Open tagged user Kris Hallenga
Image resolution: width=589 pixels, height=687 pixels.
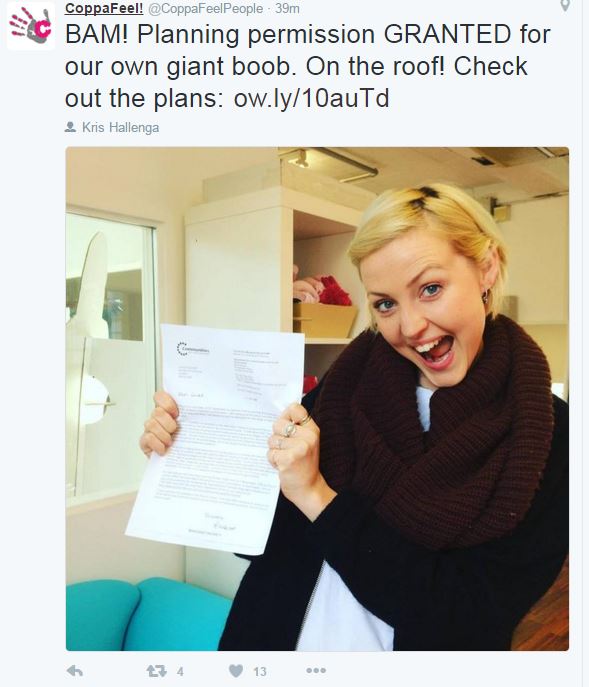pos(121,127)
